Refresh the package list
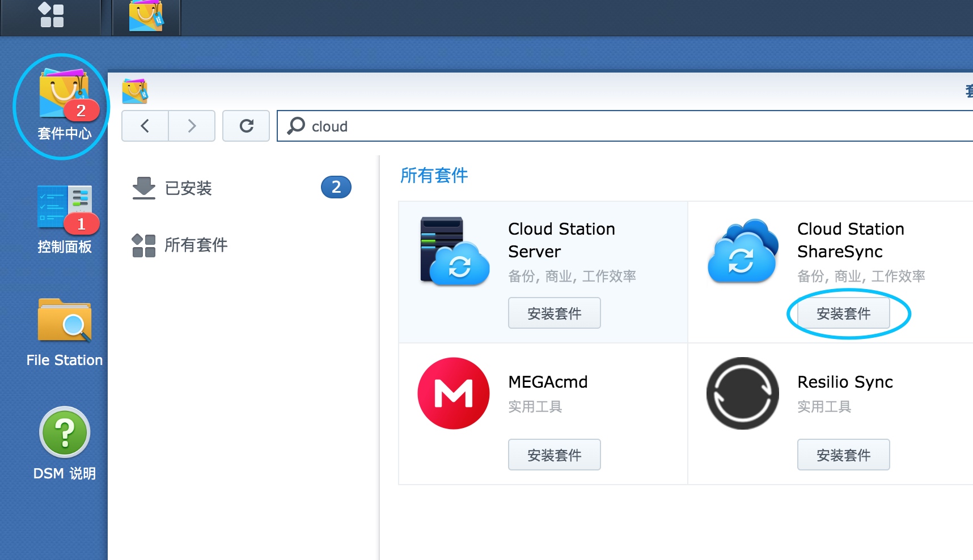This screenshot has width=973, height=560. (246, 126)
